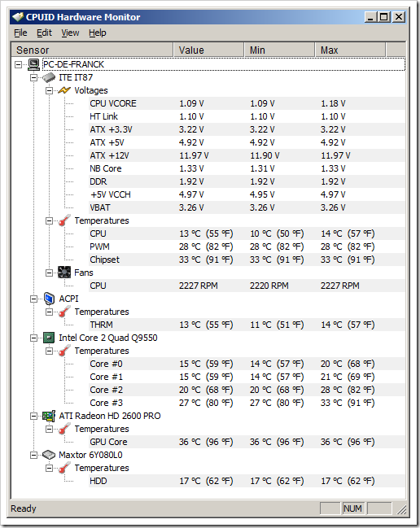The width and height of the screenshot is (420, 528).
Task: Click the Maxtor hard drive icon
Action: pos(49,455)
